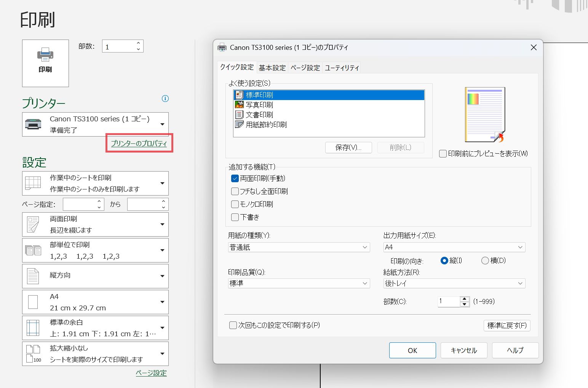Open the ページ設定 link at bottom left
588x388 pixels.
coord(151,373)
